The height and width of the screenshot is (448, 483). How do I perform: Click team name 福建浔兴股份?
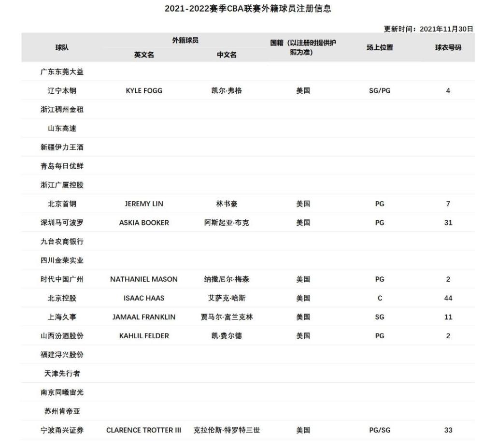click(62, 355)
